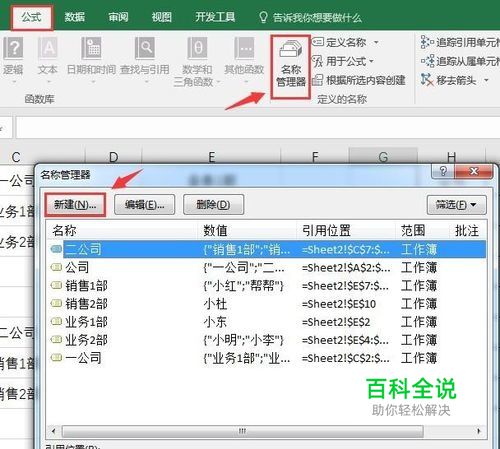Open the 筛选(F) dropdown

pyautogui.click(x=457, y=205)
